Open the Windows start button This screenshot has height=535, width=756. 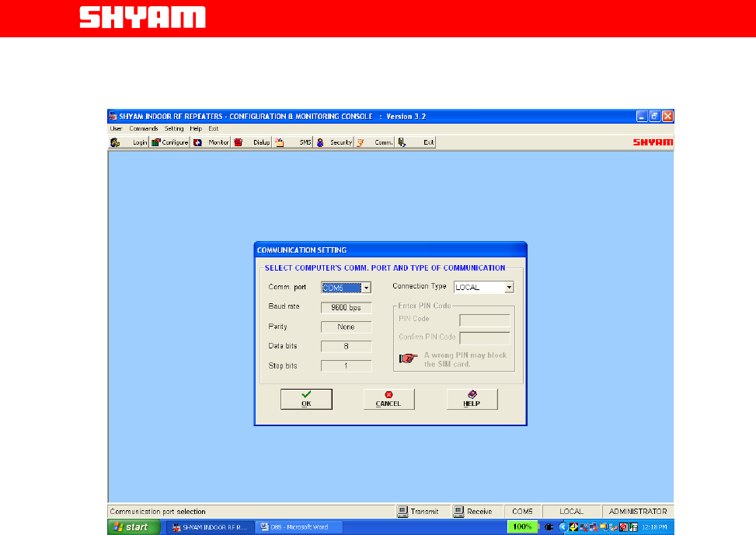pyautogui.click(x=134, y=527)
